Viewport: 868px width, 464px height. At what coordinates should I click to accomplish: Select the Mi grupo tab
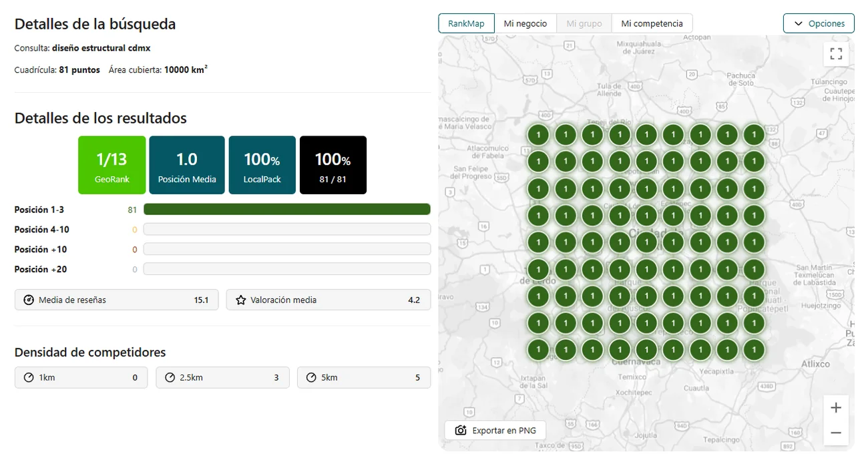pyautogui.click(x=584, y=23)
